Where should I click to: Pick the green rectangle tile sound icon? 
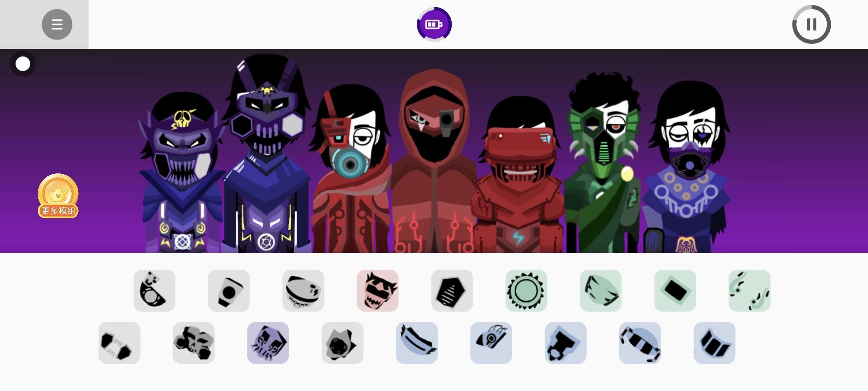coord(675,290)
